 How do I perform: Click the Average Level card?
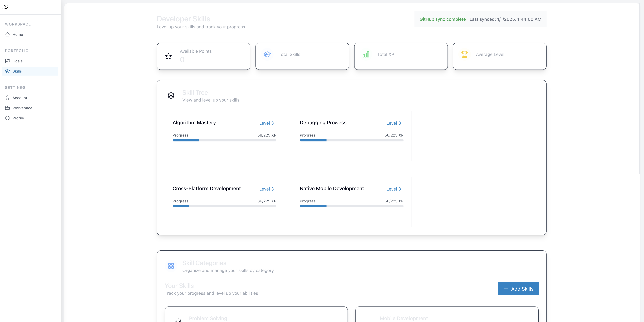click(500, 56)
